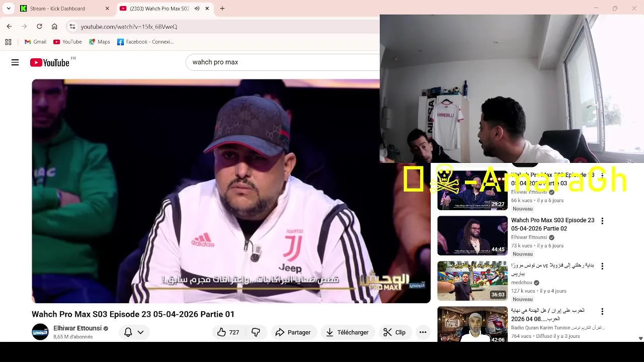Open YouTube bookmark
Viewport: 644px width, 362px height.
click(67, 42)
